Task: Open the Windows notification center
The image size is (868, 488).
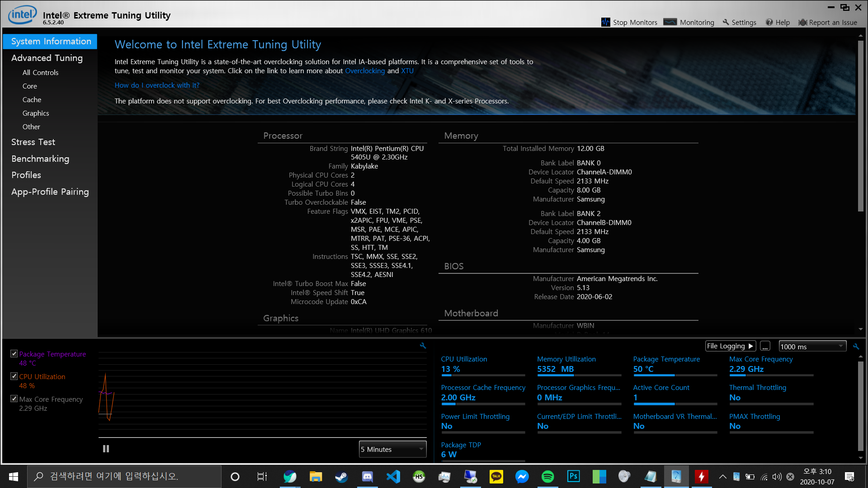Action: [849, 477]
